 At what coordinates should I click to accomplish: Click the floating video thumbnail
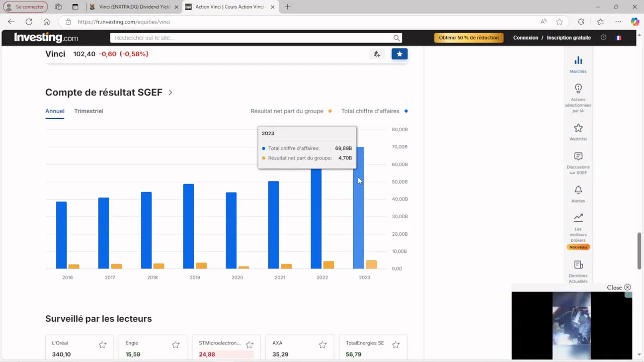click(572, 325)
